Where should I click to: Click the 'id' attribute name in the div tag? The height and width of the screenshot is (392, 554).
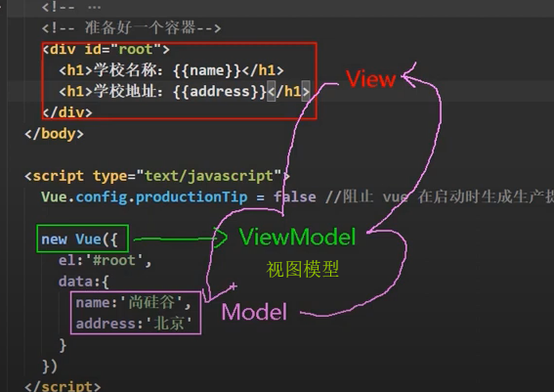click(x=93, y=49)
